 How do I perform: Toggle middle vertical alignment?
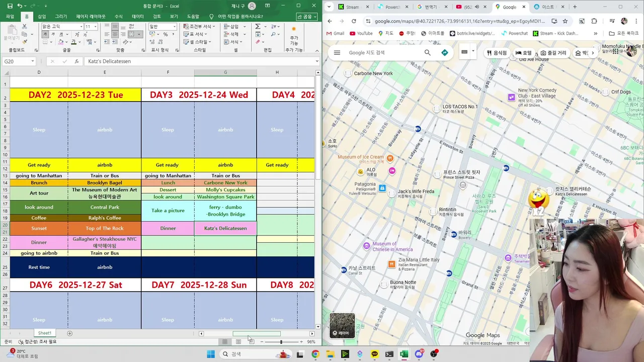tap(115, 27)
